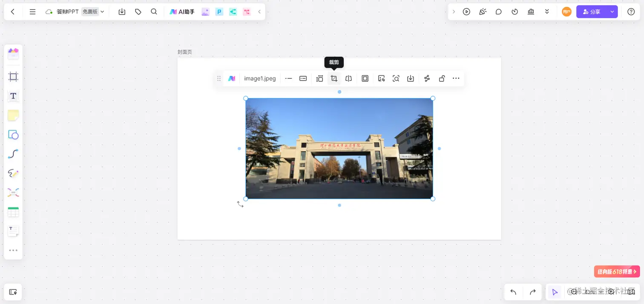
Task: Select the yellow sticky note tool
Action: point(13,115)
